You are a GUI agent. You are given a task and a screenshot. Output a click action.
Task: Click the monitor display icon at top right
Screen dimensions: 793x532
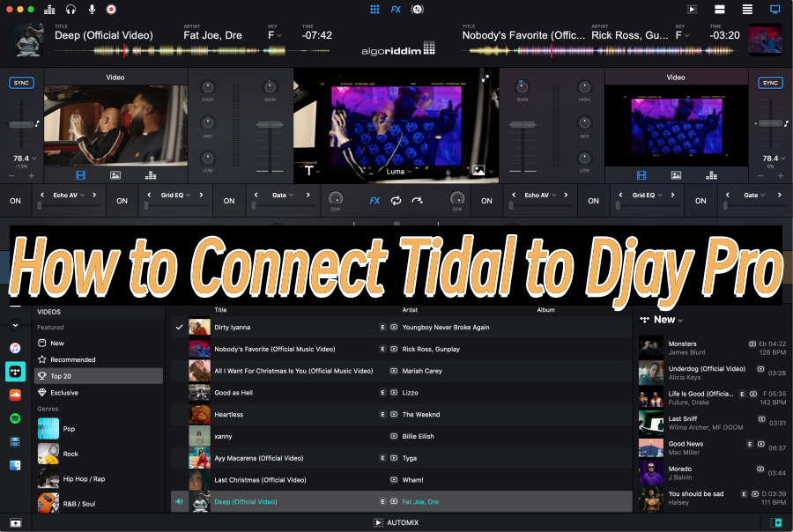pos(774,10)
